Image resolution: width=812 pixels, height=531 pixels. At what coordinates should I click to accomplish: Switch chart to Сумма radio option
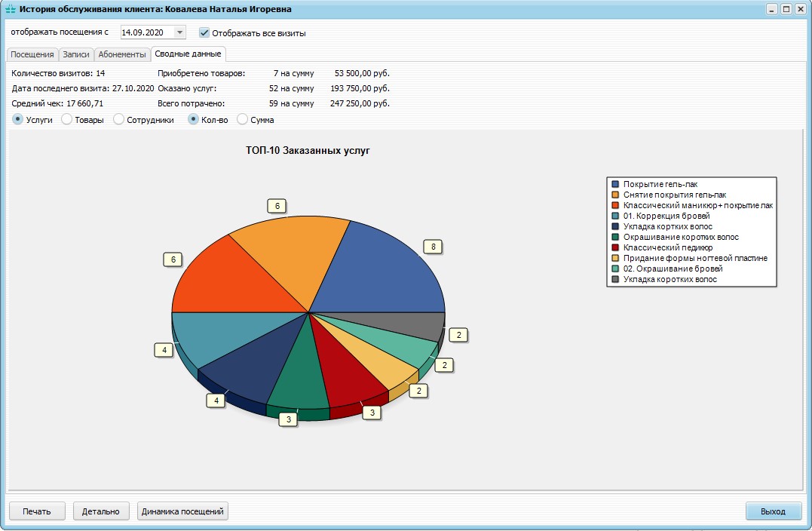point(243,120)
